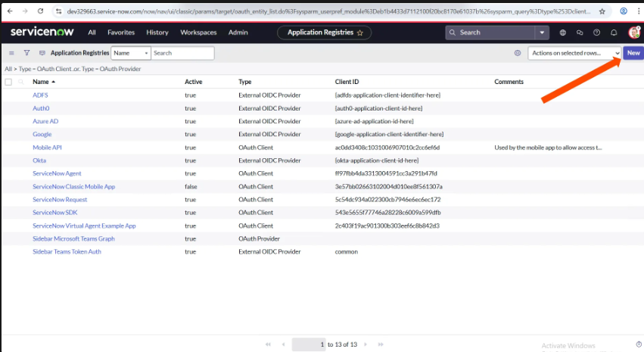Open the All menu

[x=92, y=33]
